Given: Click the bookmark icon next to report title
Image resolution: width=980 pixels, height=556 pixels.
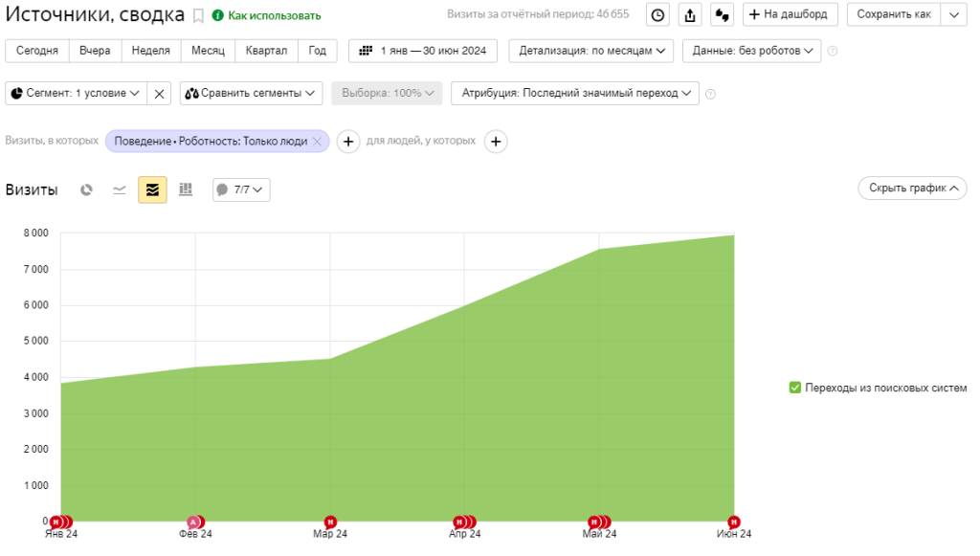Looking at the screenshot, I should coord(198,15).
